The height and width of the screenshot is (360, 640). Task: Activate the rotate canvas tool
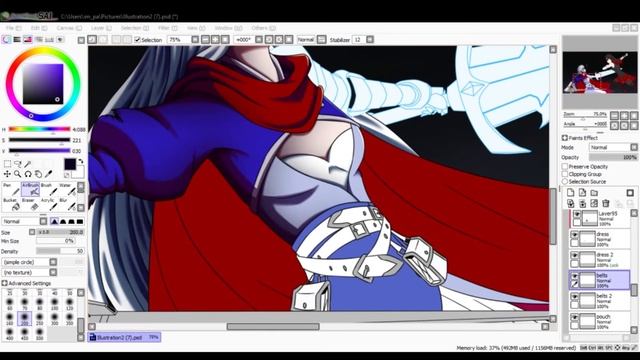pos(28,174)
